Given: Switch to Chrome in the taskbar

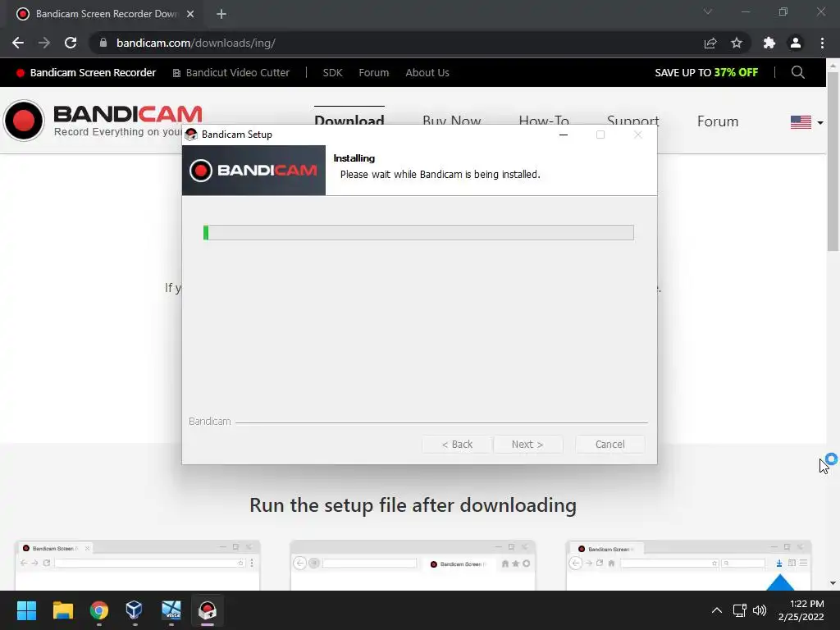Looking at the screenshot, I should (x=99, y=610).
